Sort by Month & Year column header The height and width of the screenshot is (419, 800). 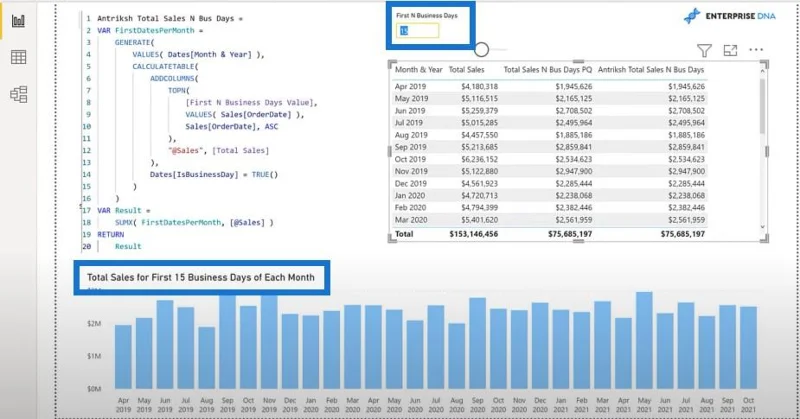418,69
